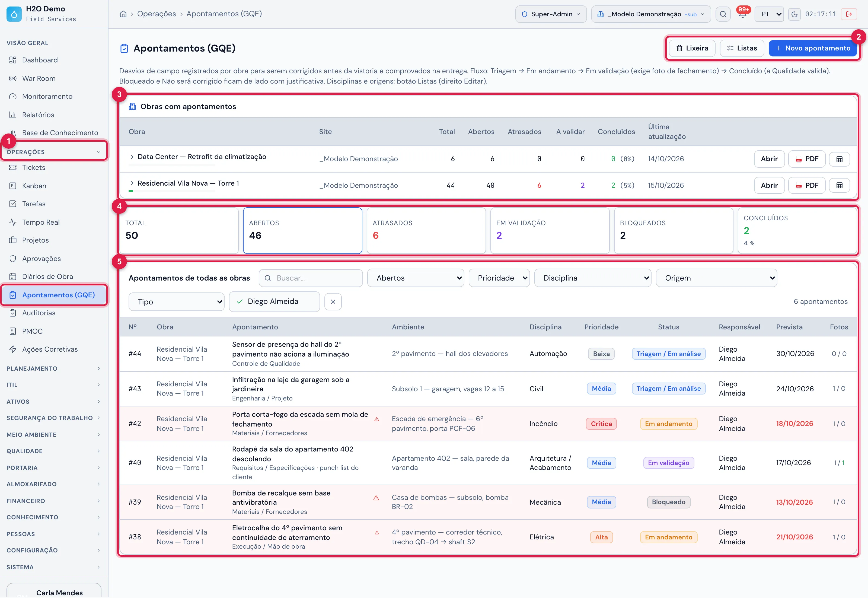This screenshot has width=868, height=598.
Task: Open the Prioridade filter dropdown
Action: coord(499,278)
